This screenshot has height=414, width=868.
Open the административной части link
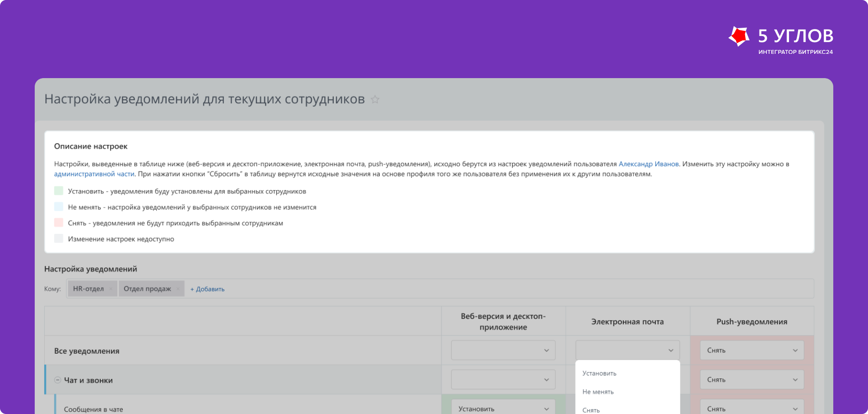(x=94, y=174)
